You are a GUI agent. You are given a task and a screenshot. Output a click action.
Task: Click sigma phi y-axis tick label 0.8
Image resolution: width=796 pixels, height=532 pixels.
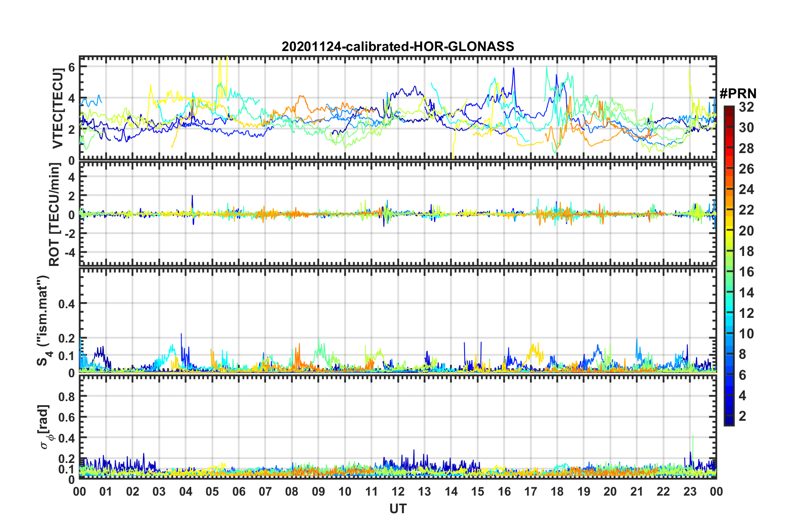[67, 396]
